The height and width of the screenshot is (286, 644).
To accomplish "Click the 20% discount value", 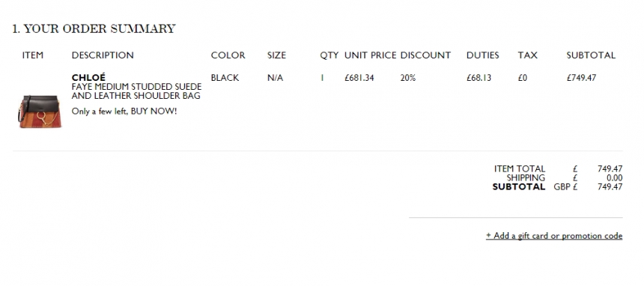I will click(408, 78).
